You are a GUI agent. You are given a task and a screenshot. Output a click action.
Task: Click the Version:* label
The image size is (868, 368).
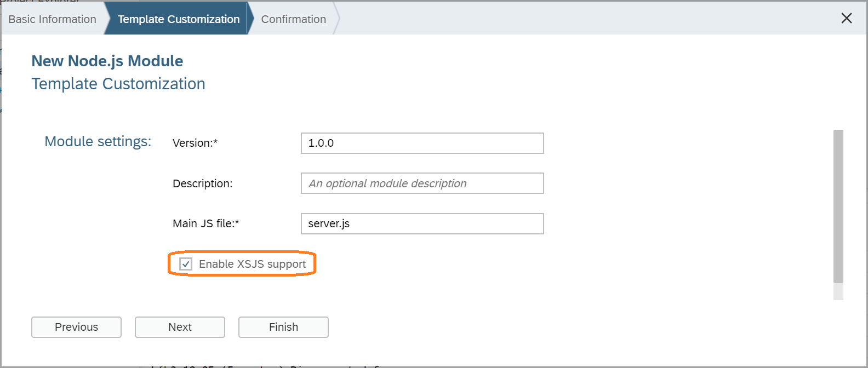pos(195,143)
